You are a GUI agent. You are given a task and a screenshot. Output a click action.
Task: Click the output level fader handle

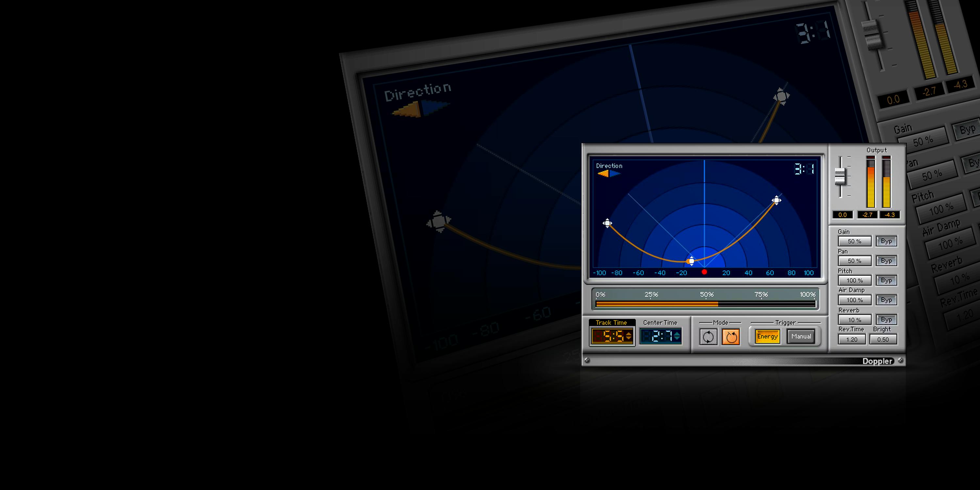point(840,177)
